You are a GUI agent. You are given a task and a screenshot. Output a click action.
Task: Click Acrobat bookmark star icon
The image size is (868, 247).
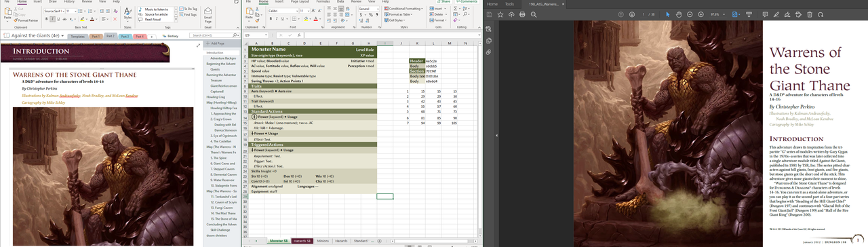tap(500, 14)
